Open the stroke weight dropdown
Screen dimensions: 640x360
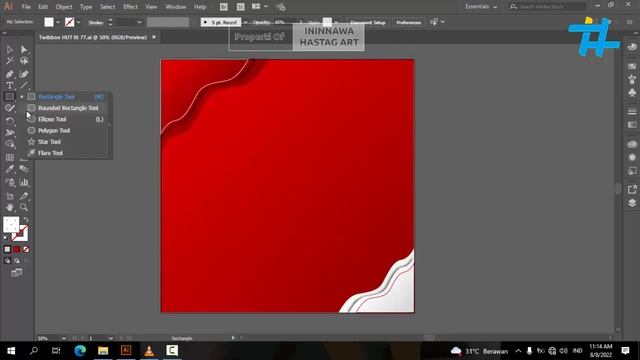coord(139,22)
